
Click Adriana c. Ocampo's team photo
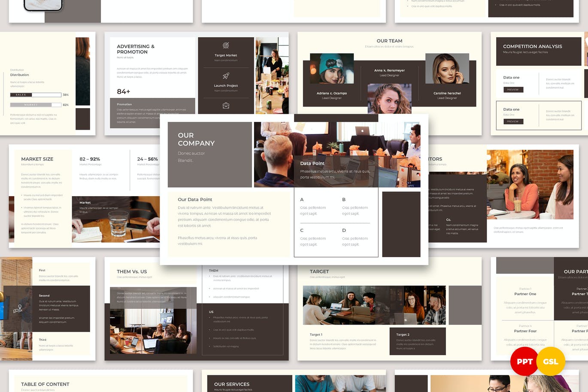pos(332,69)
